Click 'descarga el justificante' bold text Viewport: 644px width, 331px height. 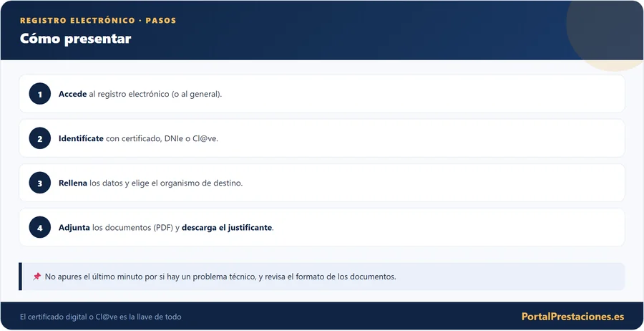pyautogui.click(x=227, y=227)
